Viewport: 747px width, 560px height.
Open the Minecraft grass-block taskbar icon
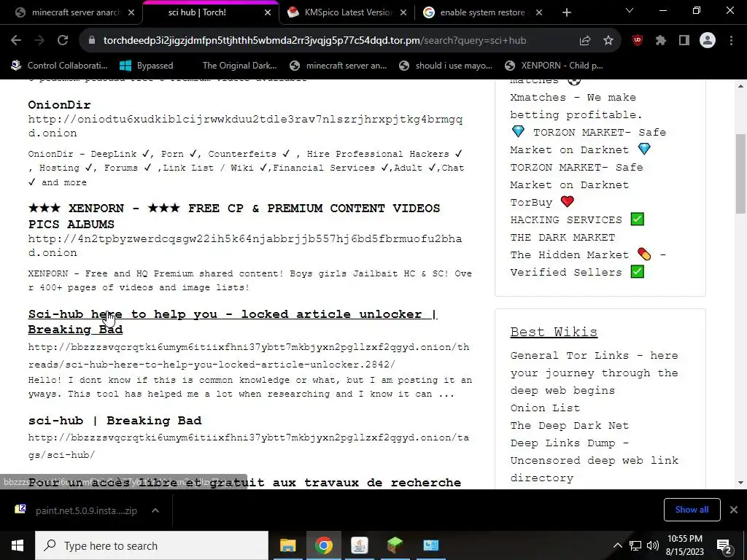pos(395,545)
